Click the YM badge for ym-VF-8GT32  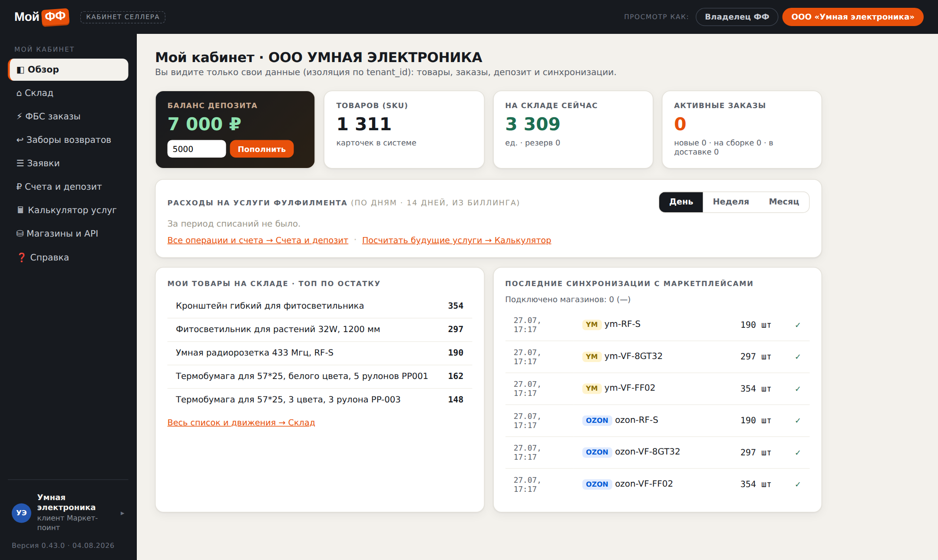point(591,356)
